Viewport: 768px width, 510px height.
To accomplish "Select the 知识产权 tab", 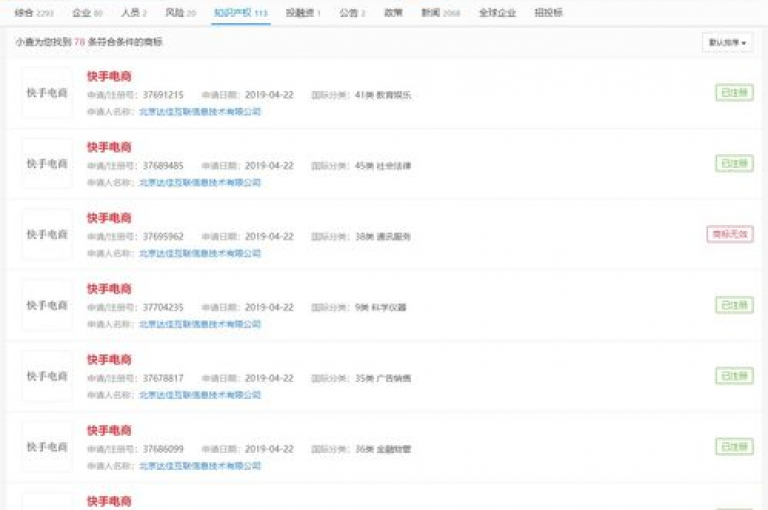I will point(240,13).
